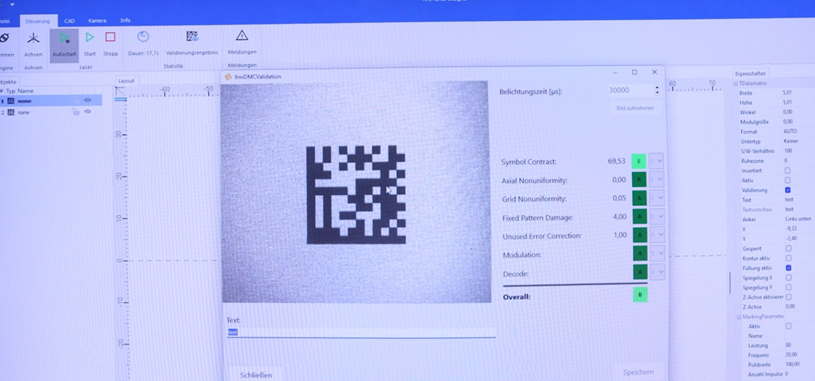Click the Schließen button
This screenshot has height=381, width=815.
click(256, 374)
